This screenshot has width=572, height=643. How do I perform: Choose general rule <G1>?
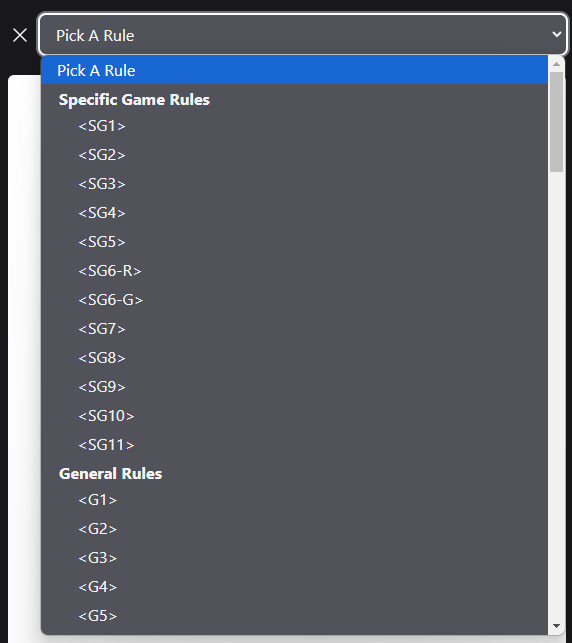[x=294, y=500]
